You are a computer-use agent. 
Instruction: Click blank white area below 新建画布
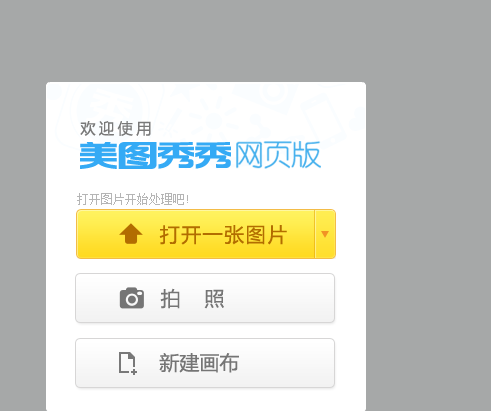click(206, 399)
